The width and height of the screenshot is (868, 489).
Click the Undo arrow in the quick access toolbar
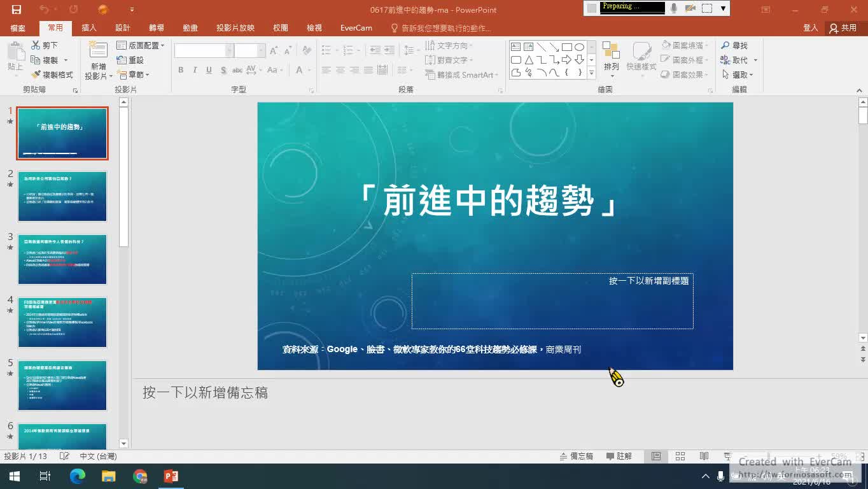(x=44, y=10)
